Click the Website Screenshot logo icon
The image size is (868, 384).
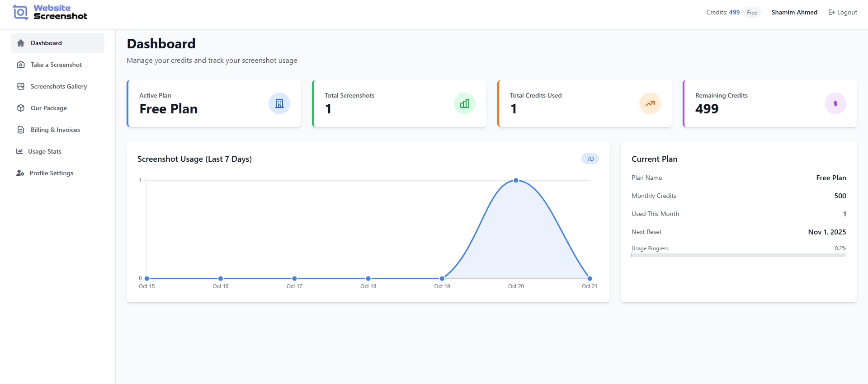(20, 12)
